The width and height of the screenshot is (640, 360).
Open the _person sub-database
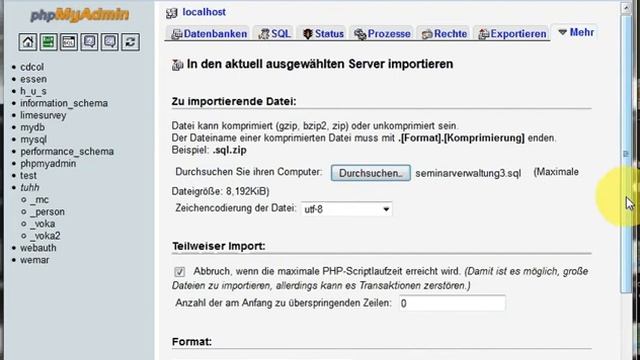coord(48,211)
